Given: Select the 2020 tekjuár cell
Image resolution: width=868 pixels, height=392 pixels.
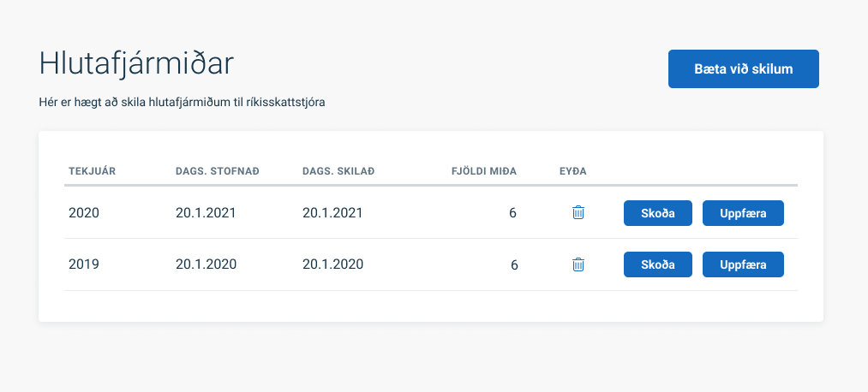Looking at the screenshot, I should coord(84,213).
